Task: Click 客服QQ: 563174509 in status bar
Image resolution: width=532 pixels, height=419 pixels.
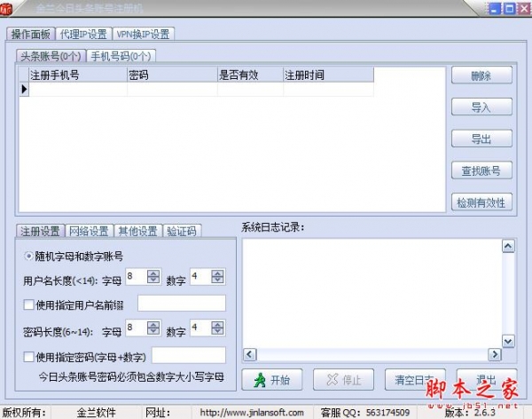Action: click(365, 413)
